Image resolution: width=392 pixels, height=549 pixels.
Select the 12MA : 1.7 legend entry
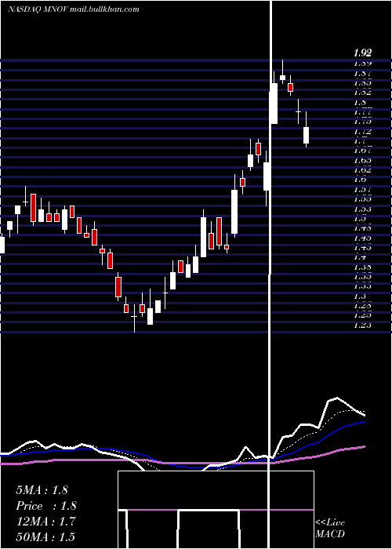click(x=45, y=522)
